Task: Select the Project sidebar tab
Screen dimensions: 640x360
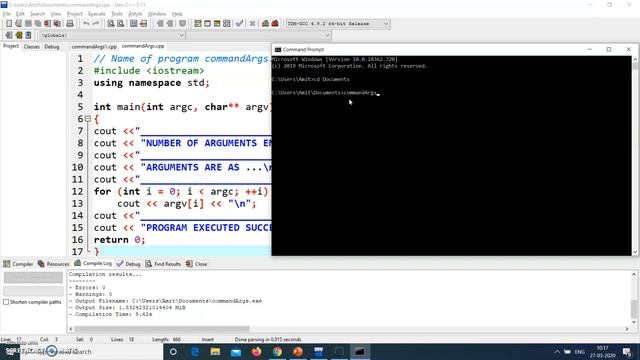Action: (x=11, y=46)
